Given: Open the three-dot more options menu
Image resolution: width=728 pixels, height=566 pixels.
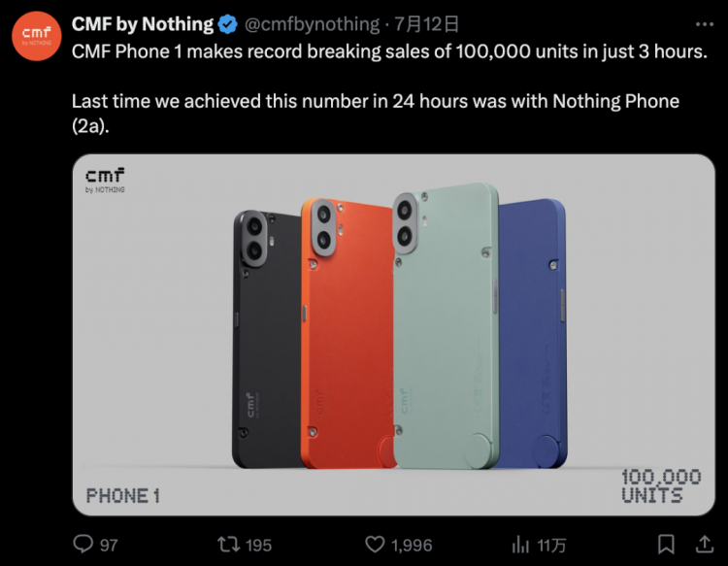Looking at the screenshot, I should pos(705,24).
